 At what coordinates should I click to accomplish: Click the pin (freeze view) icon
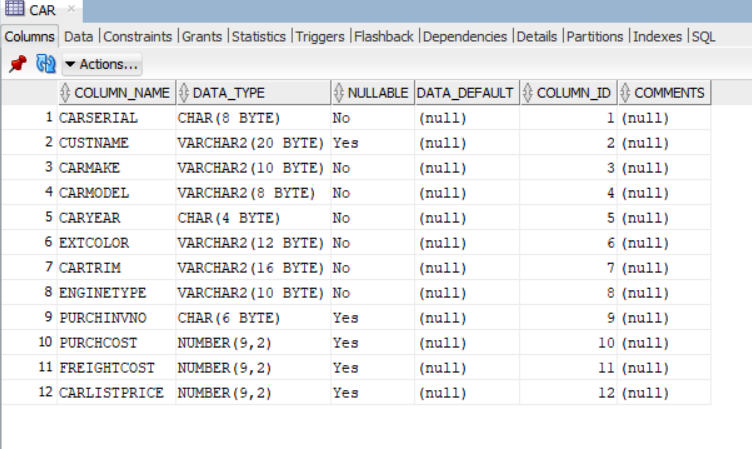(18, 64)
